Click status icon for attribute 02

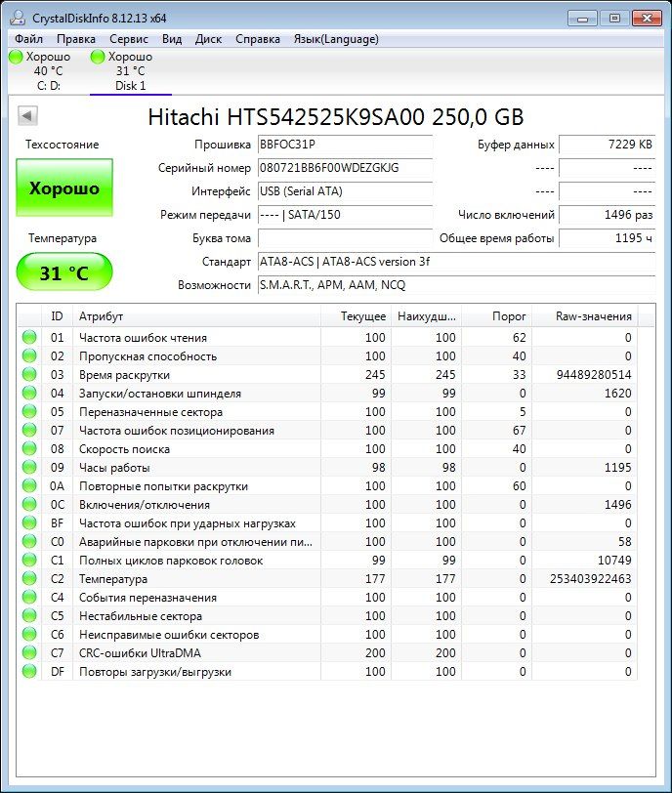(29, 355)
